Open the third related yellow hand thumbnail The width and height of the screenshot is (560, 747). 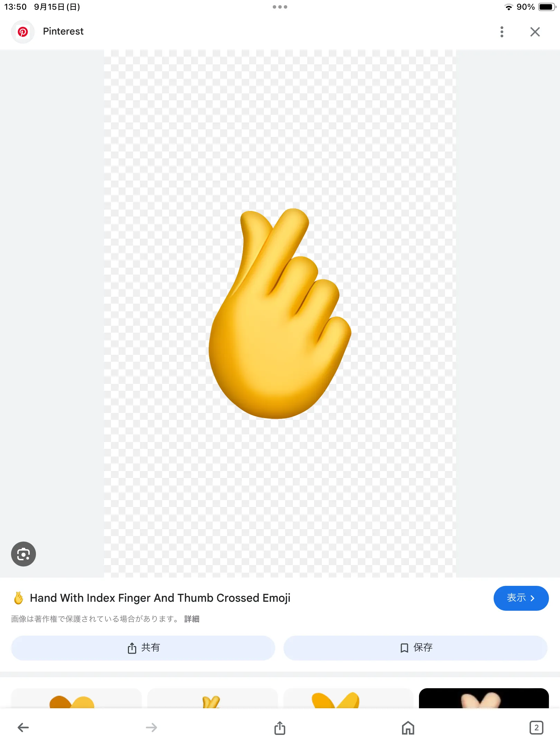[x=348, y=698]
